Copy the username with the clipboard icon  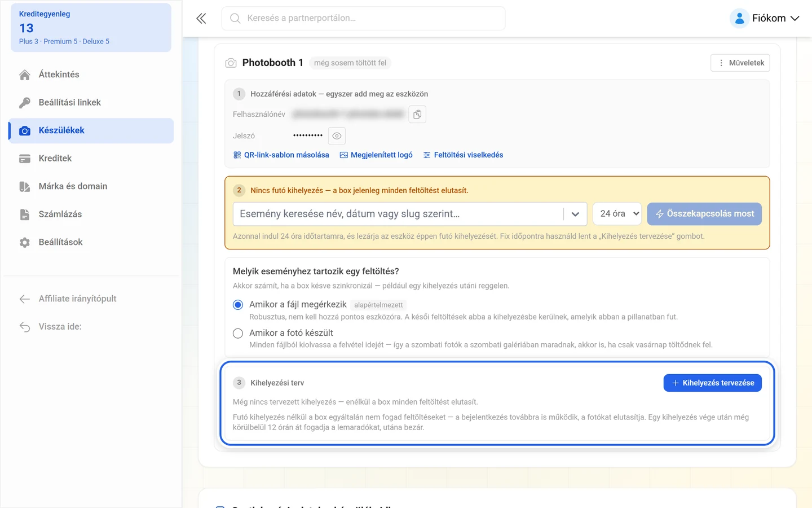pos(417,115)
